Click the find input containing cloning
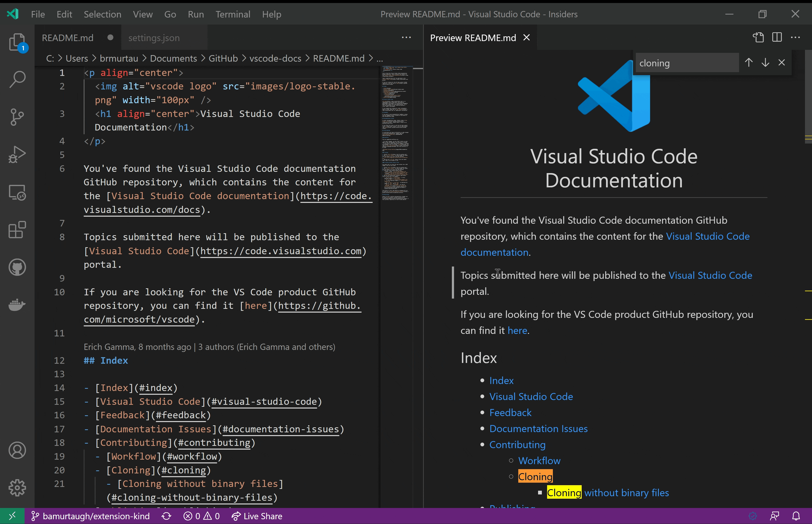 [x=687, y=63]
